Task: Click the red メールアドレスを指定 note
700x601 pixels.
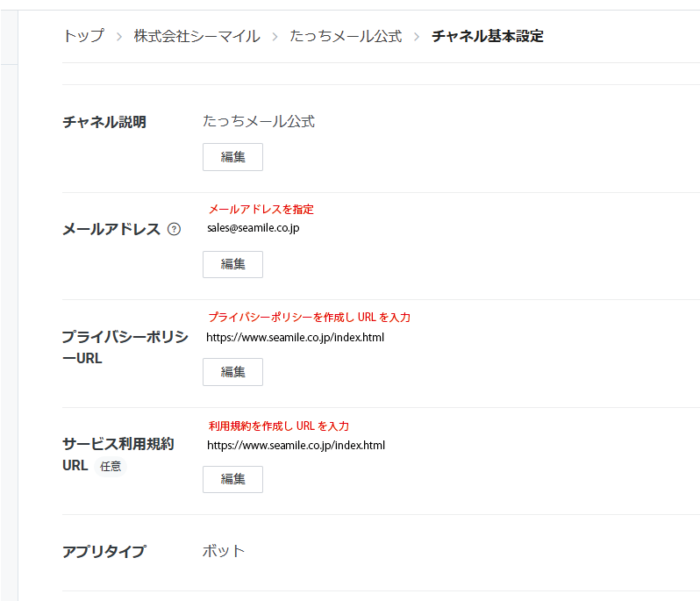Action: click(x=261, y=209)
